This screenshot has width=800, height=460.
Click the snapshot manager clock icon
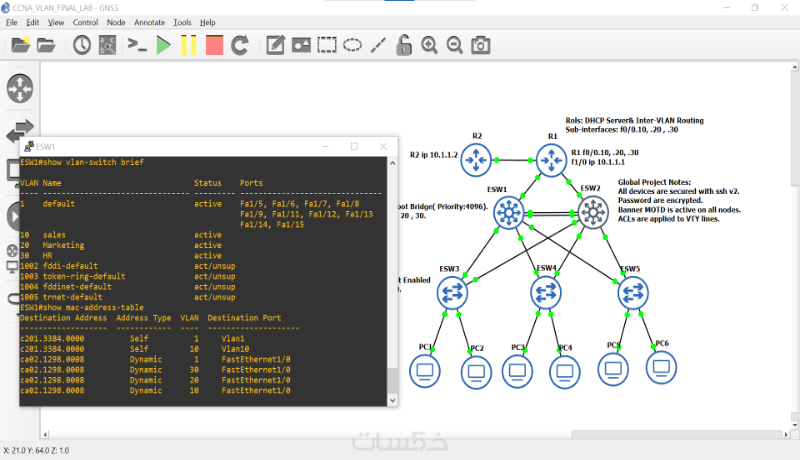(x=82, y=45)
